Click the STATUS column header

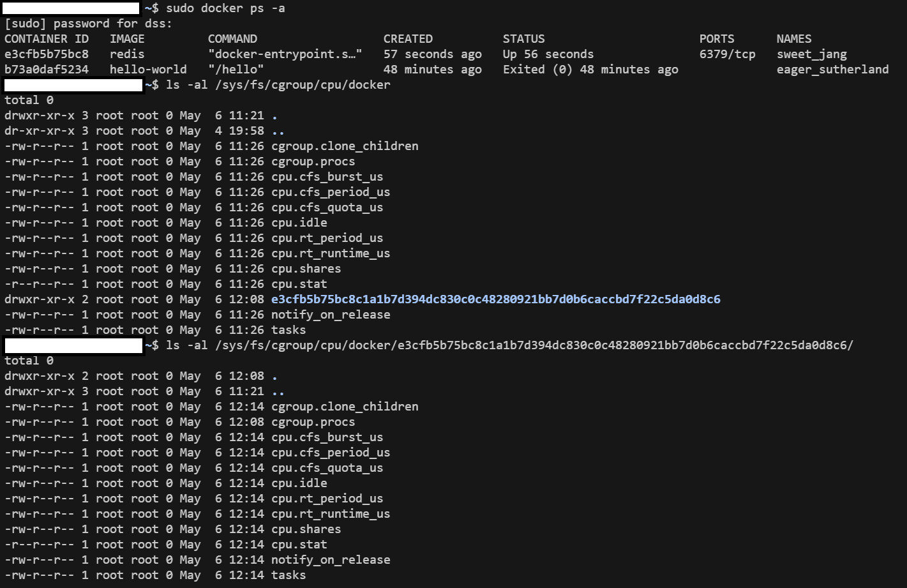[x=524, y=39]
